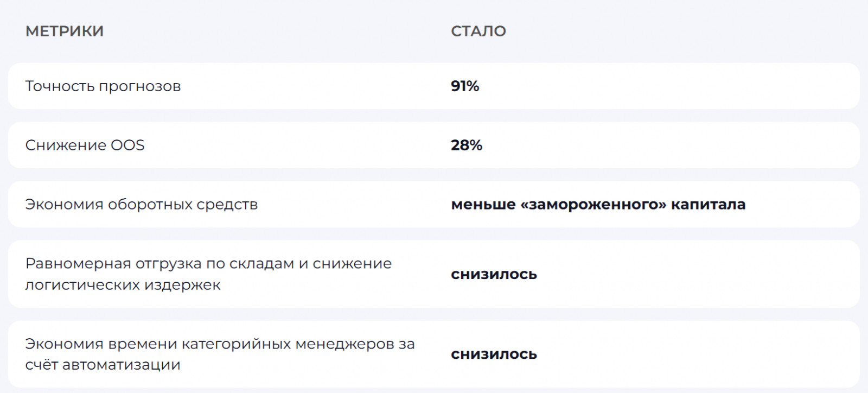Click the text line логистических издержек
The height and width of the screenshot is (393, 868).
pos(123,285)
